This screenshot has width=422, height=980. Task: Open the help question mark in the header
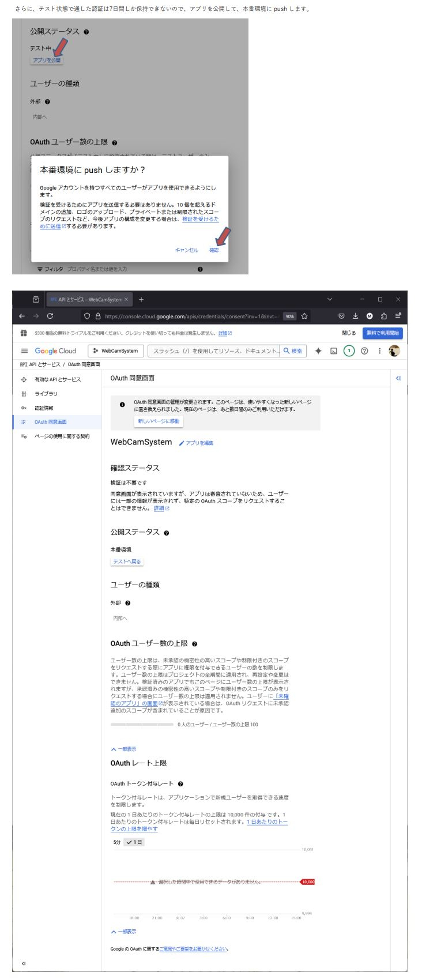click(x=365, y=351)
